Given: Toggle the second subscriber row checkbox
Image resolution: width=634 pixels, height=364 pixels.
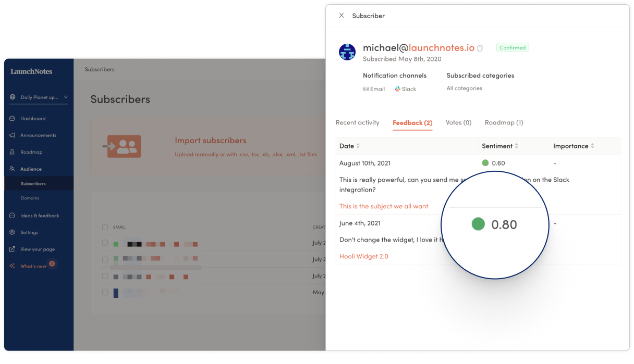Looking at the screenshot, I should tap(105, 259).
